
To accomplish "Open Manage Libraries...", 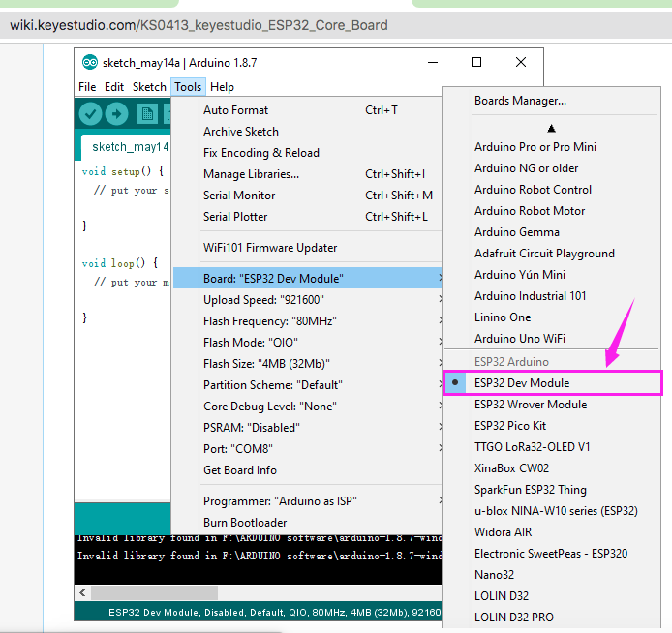I will (x=307, y=174).
